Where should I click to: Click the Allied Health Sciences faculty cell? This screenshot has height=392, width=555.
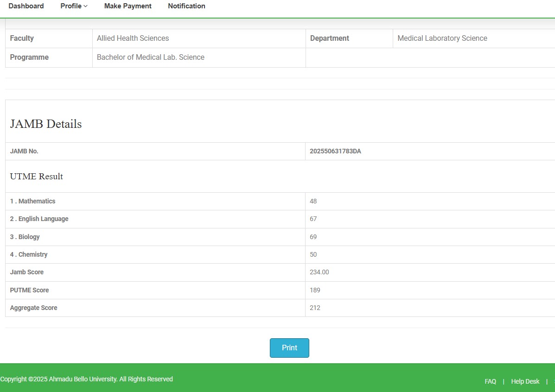[133, 38]
